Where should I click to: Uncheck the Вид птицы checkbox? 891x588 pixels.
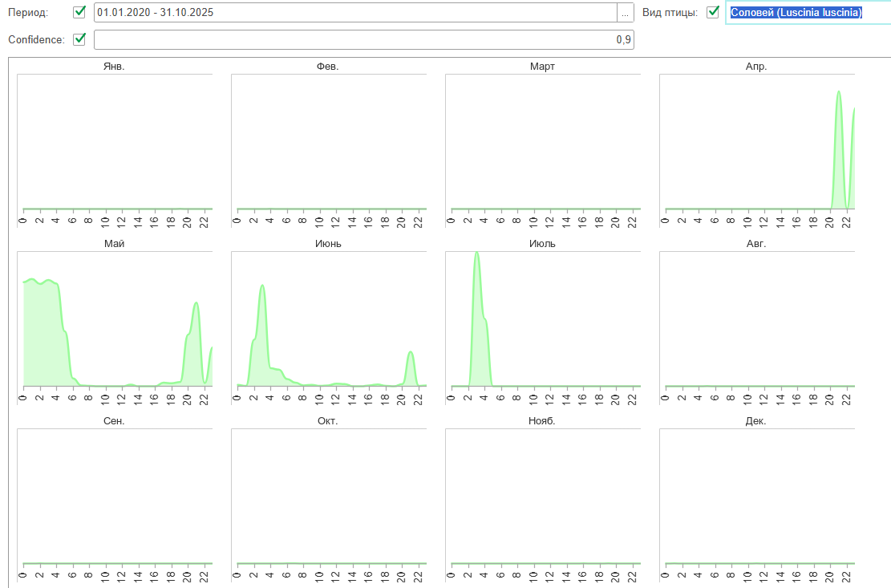click(x=713, y=12)
